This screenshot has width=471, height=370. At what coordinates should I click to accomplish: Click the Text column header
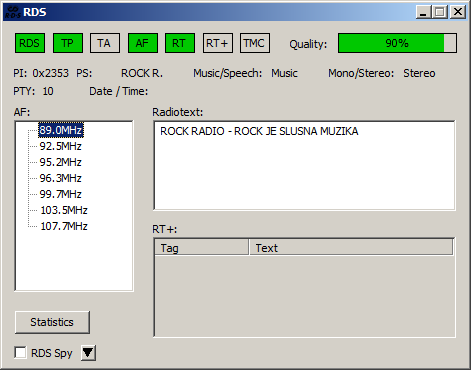tap(351, 248)
